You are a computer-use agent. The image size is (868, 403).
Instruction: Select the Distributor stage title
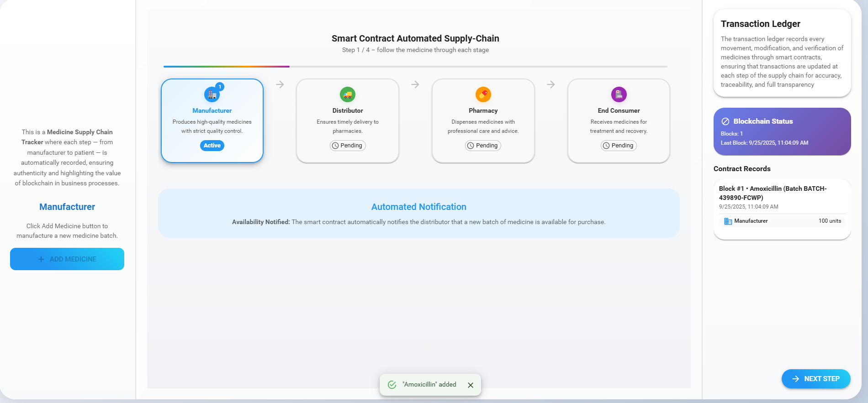(348, 110)
